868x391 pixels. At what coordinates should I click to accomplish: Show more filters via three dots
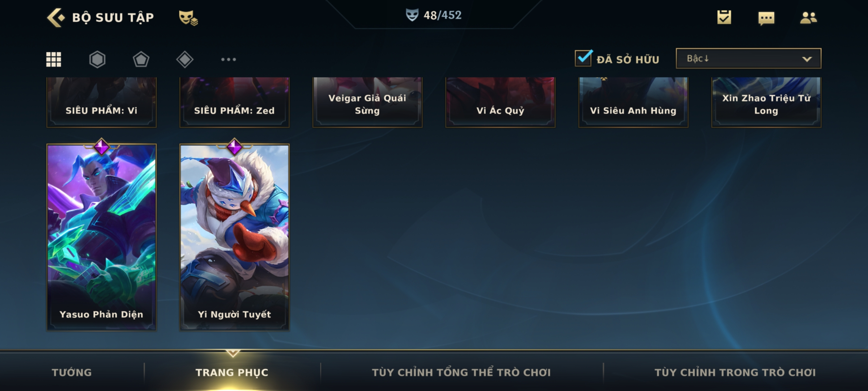229,59
